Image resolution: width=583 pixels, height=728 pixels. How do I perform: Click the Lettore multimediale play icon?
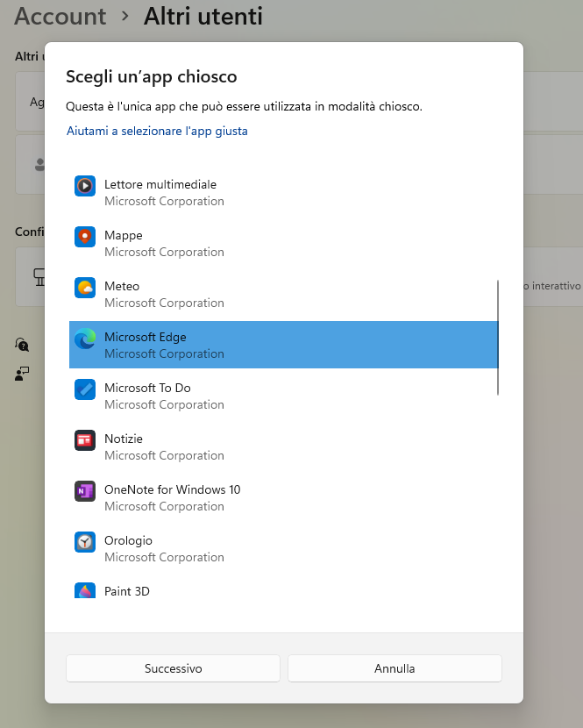pyautogui.click(x=85, y=185)
